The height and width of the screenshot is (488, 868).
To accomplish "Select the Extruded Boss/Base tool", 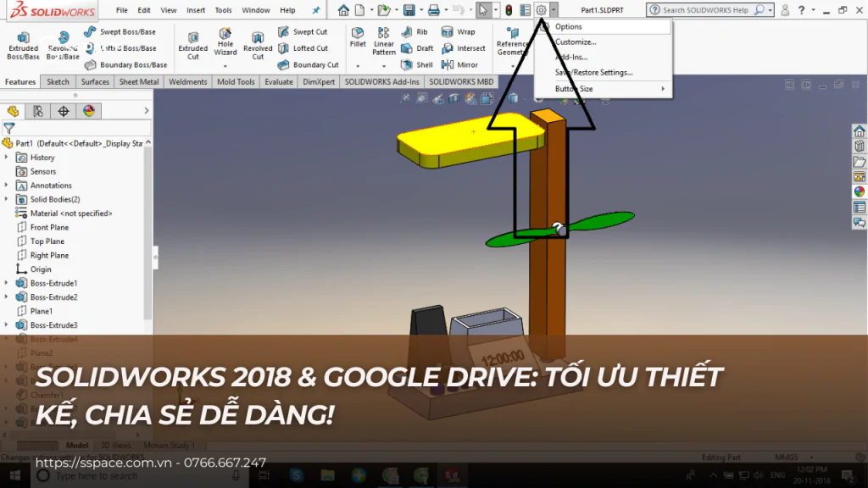I will [23, 44].
